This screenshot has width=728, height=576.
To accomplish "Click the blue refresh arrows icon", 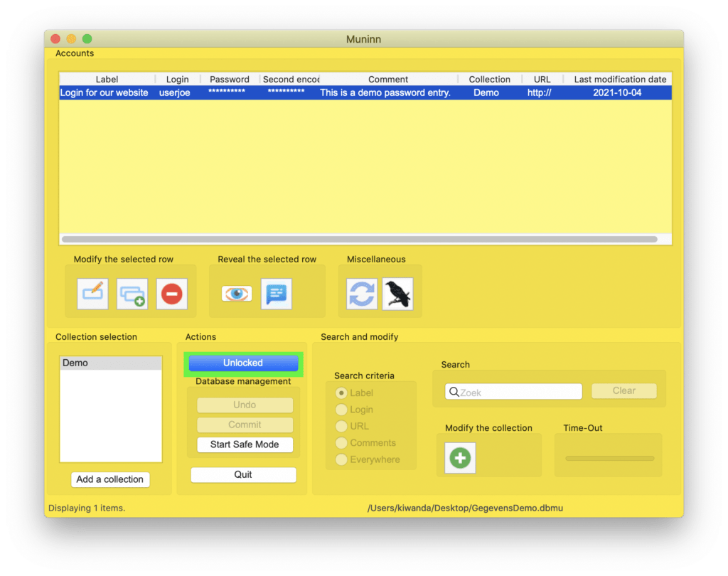I will point(362,294).
